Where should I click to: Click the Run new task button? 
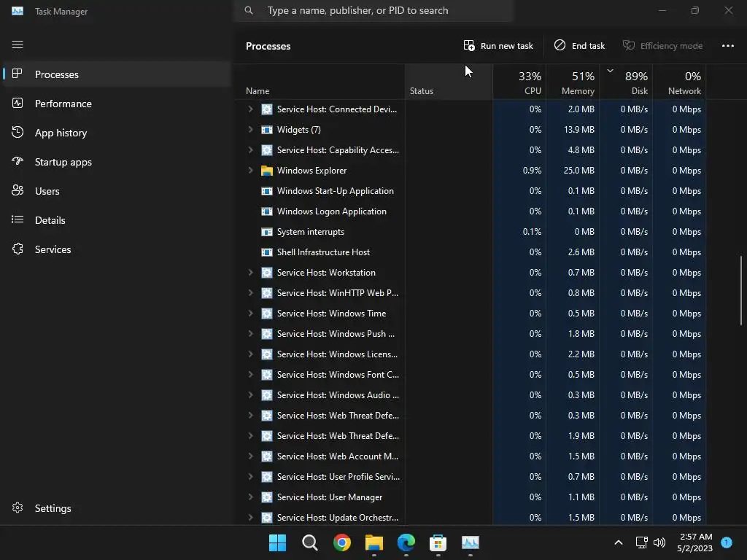498,46
